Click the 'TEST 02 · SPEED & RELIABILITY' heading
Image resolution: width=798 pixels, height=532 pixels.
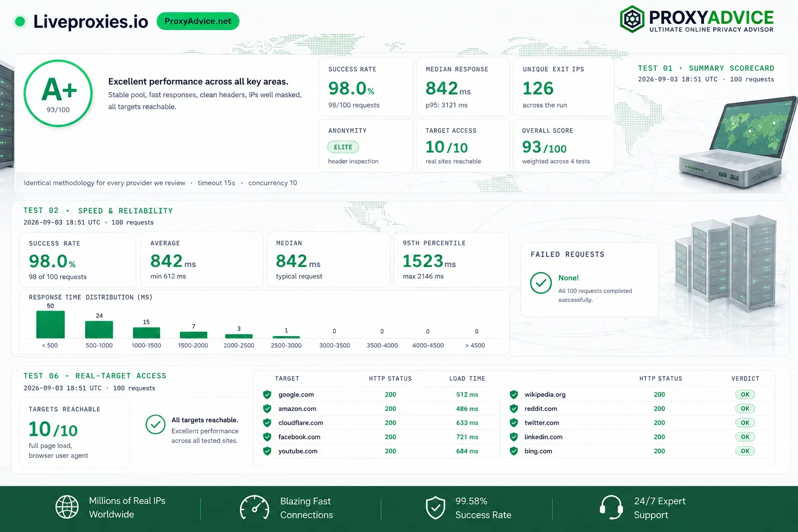(x=98, y=210)
